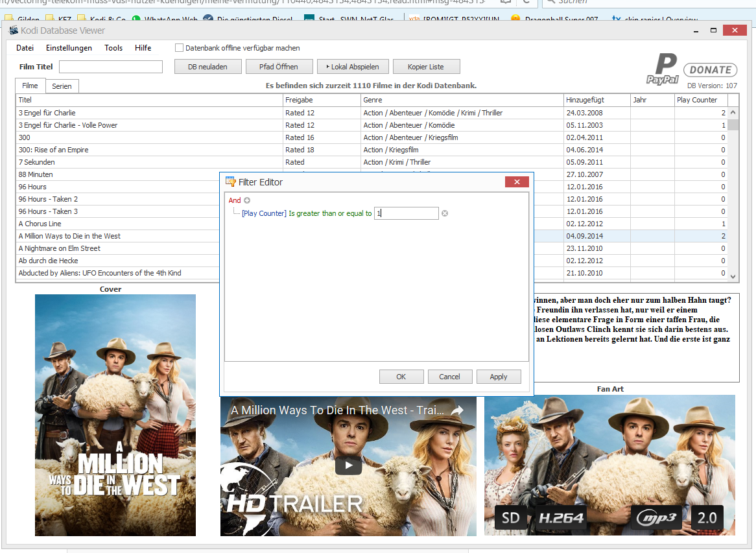The image size is (756, 553).
Task: Sort by the Genre column header
Action: pos(462,100)
